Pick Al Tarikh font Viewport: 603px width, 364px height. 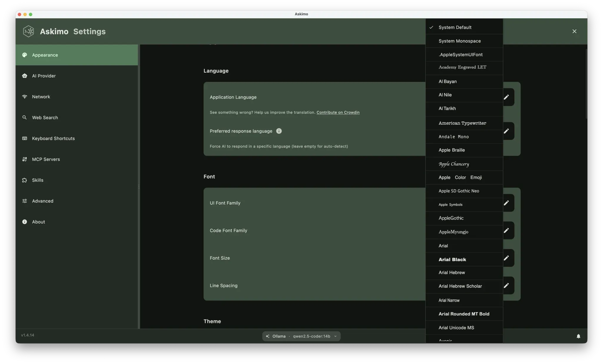(x=464, y=109)
